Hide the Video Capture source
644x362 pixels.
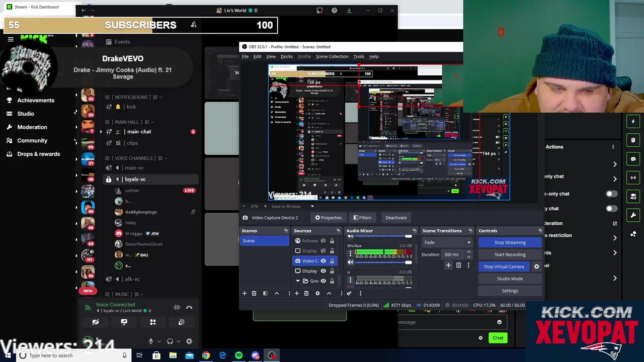pyautogui.click(x=324, y=261)
